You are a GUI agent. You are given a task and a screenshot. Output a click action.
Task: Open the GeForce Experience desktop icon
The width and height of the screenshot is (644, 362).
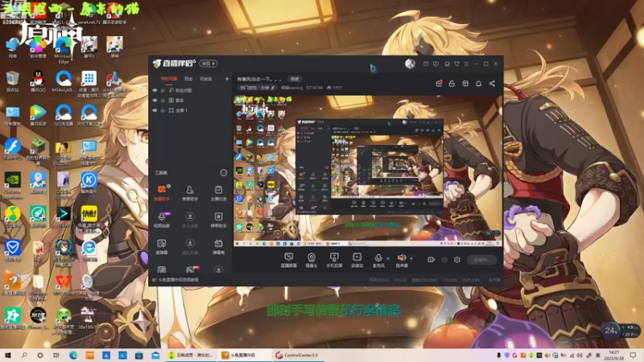[13, 186]
